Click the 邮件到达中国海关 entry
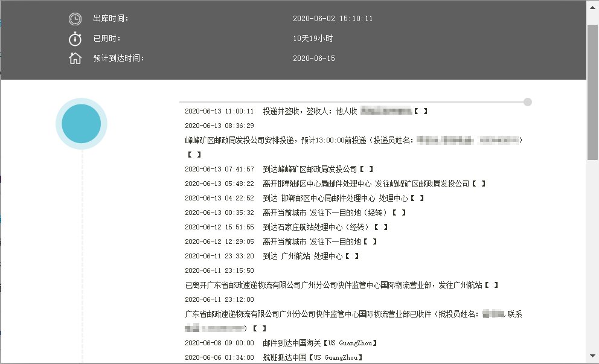The height and width of the screenshot is (364, 599). 320,343
